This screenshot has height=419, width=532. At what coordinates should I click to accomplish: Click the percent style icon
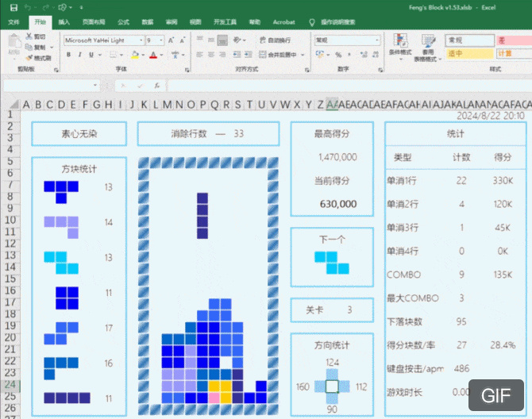point(338,54)
